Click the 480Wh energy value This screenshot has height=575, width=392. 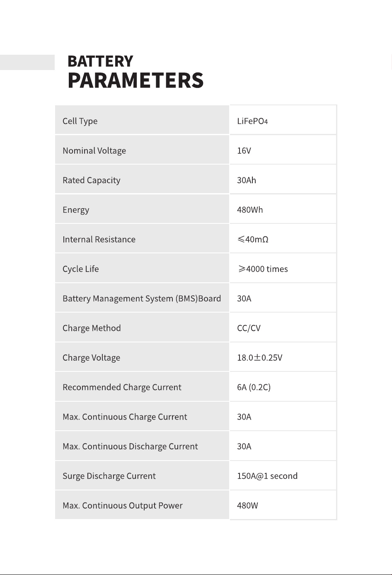[x=250, y=210]
